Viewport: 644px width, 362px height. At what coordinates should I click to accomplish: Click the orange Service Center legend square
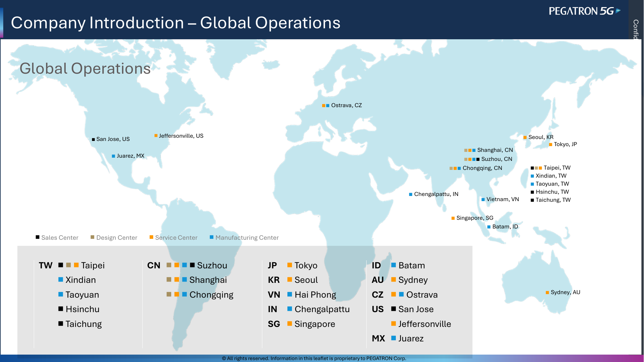coord(151,237)
